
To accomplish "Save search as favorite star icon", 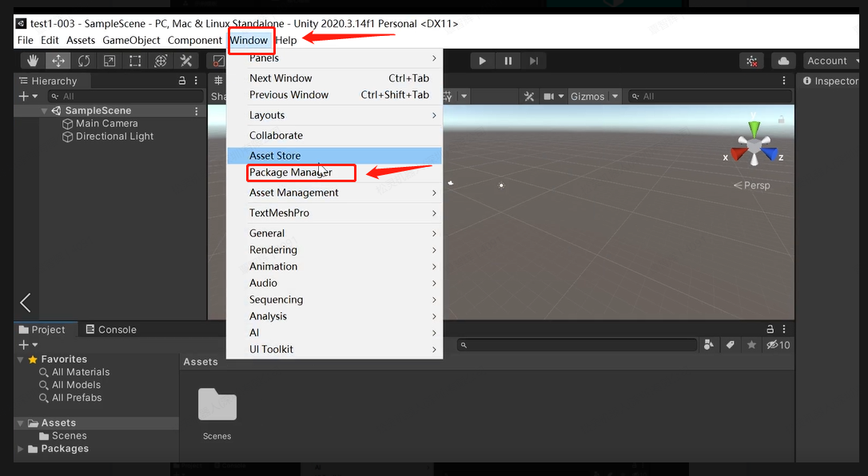I will (751, 345).
